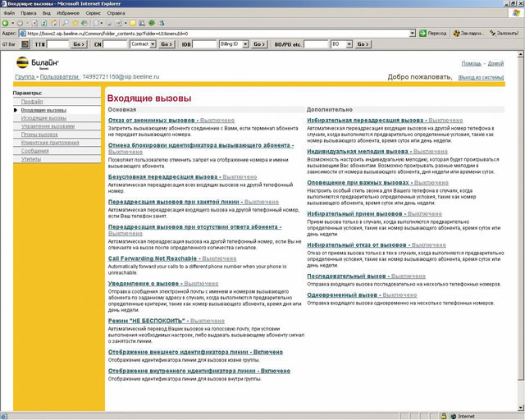The width and height of the screenshot is (525, 420).
Task: Select Исходящие вызовы in the sidebar
Action: point(43,118)
